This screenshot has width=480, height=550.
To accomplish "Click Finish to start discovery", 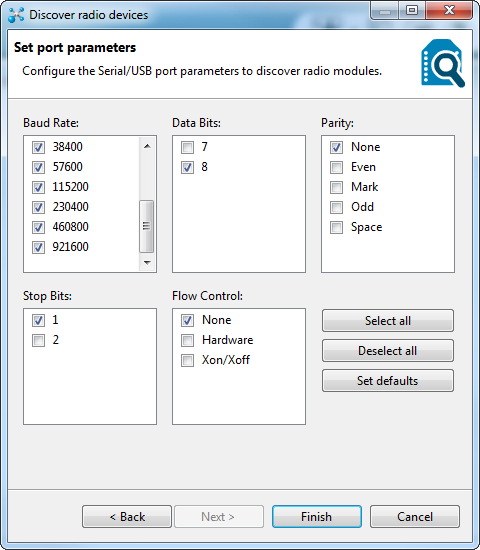I will coord(317,517).
